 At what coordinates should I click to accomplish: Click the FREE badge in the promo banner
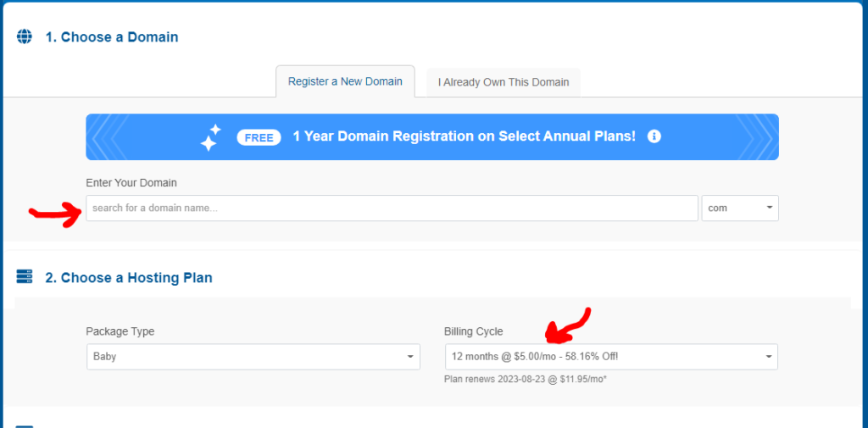pyautogui.click(x=259, y=136)
